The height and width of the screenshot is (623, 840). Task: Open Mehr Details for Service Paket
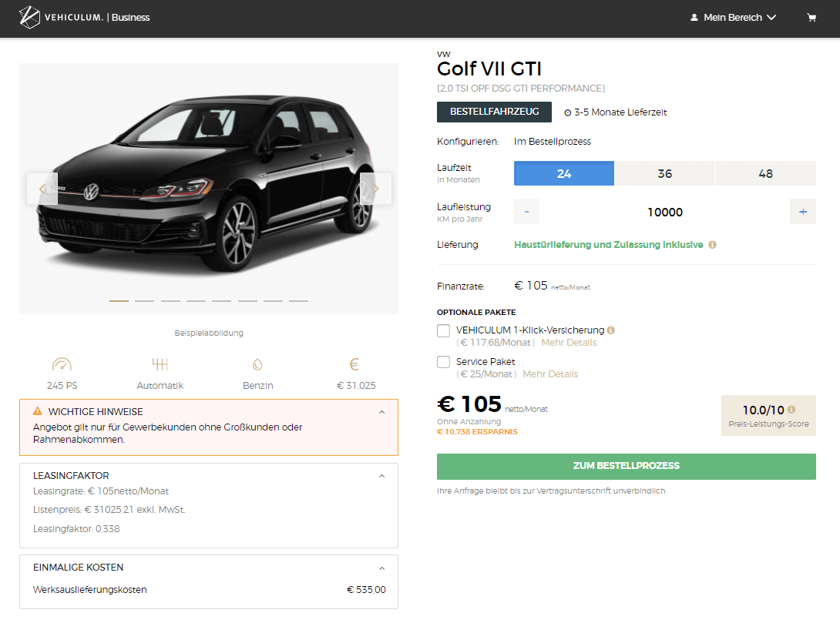point(550,374)
